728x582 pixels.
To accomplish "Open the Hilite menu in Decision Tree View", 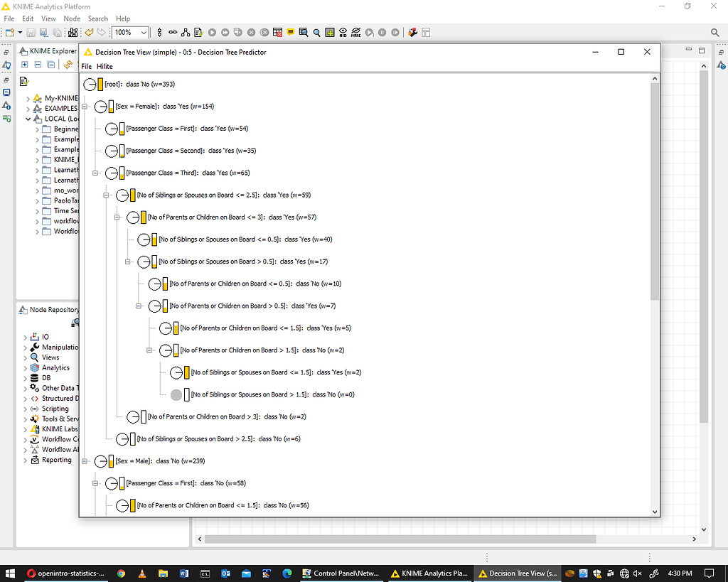I will 104,65.
